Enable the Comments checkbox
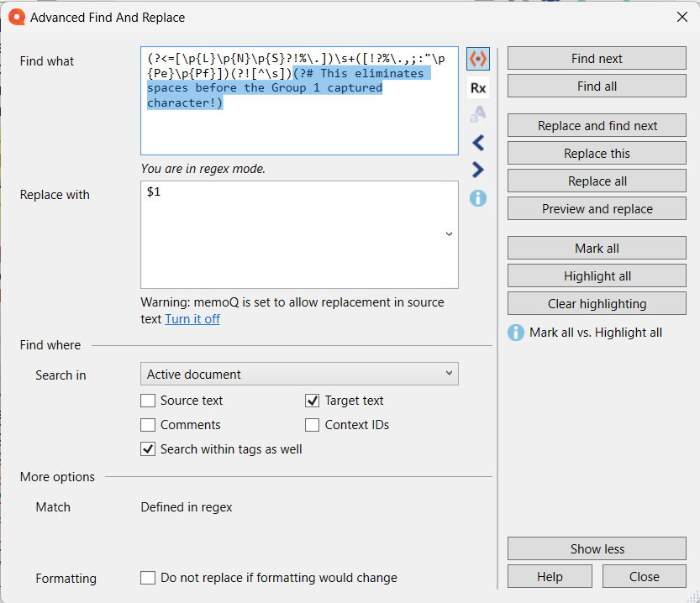 click(x=148, y=425)
